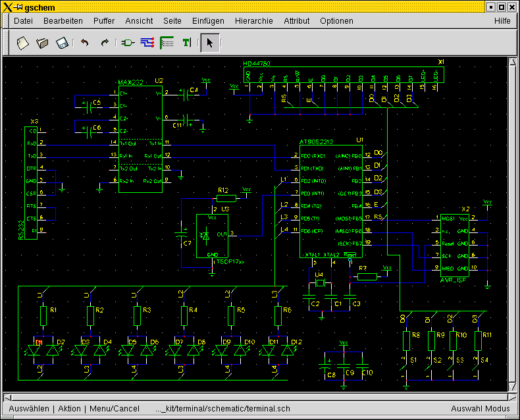Expand the Ansicht menu
Image resolution: width=520 pixels, height=420 pixels.
[x=139, y=21]
